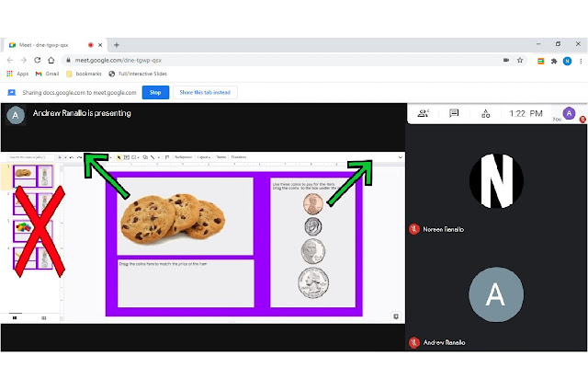The image size is (588, 368).
Task: Click the address bar URL field
Action: (x=276, y=60)
